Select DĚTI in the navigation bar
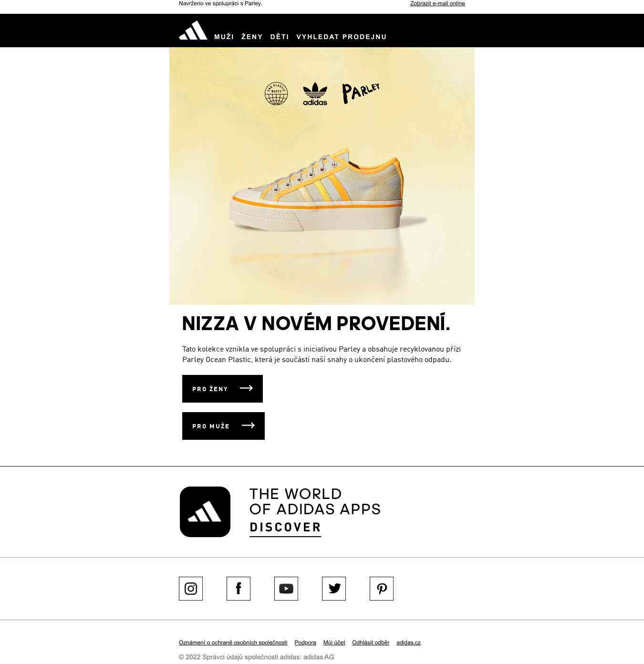This screenshot has height=664, width=644. coord(280,37)
